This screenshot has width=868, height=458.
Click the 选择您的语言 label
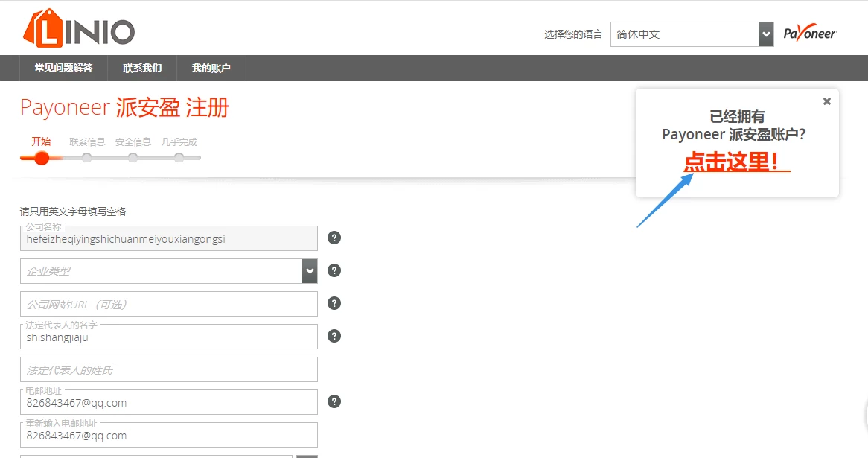573,34
